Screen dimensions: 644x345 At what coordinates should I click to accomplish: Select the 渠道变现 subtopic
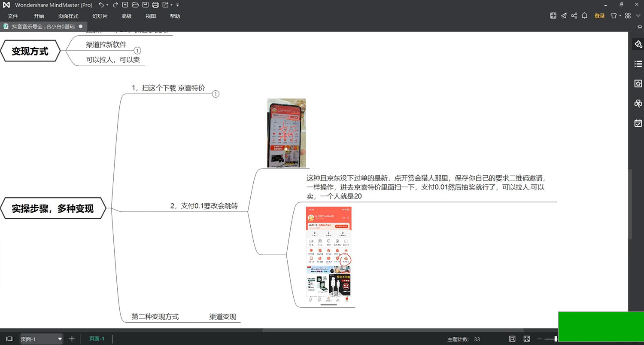[x=222, y=317]
